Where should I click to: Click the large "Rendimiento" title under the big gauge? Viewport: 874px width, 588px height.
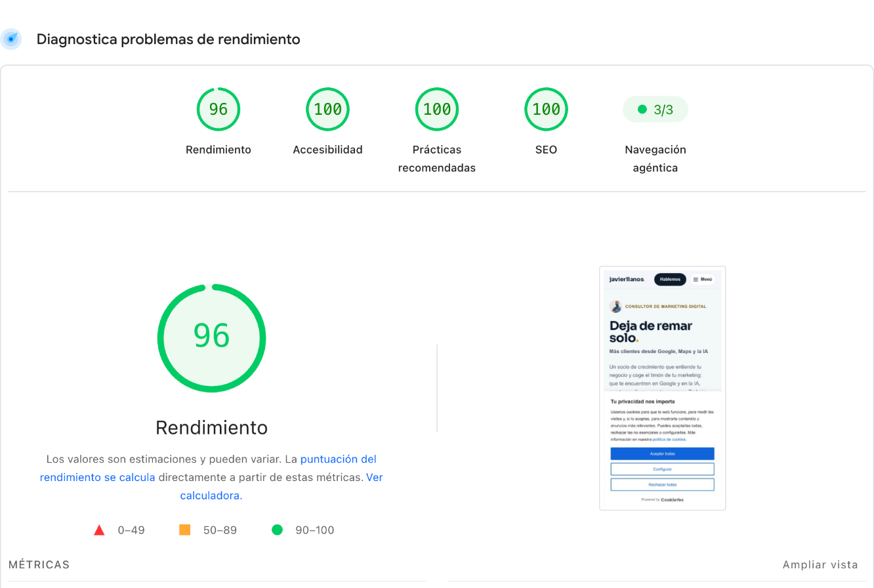pos(211,428)
